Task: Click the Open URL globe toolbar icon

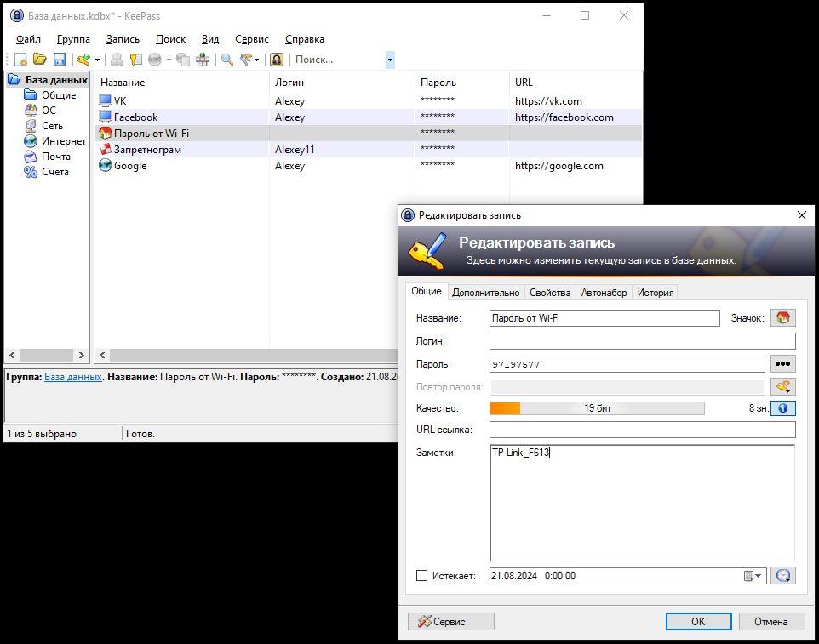Action: 155,60
